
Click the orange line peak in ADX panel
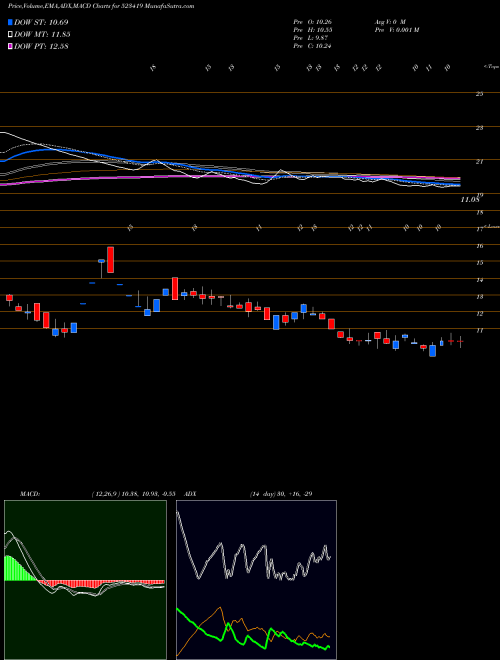click(220, 607)
